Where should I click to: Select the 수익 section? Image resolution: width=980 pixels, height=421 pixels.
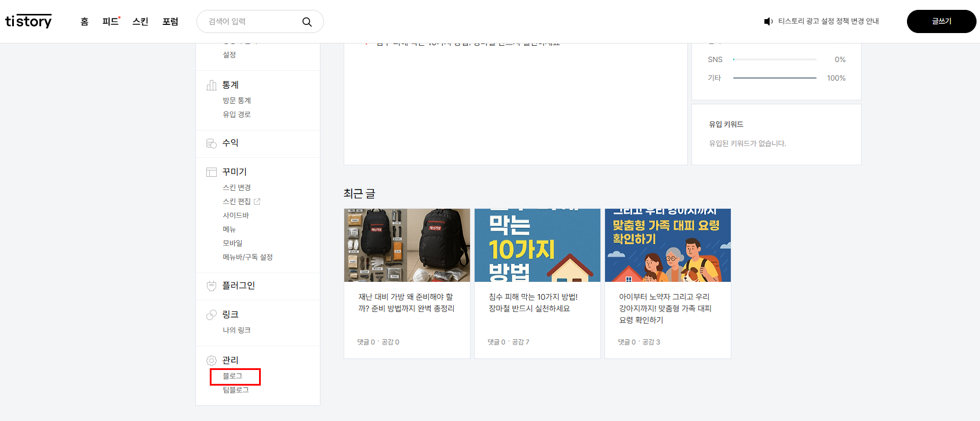coord(231,143)
